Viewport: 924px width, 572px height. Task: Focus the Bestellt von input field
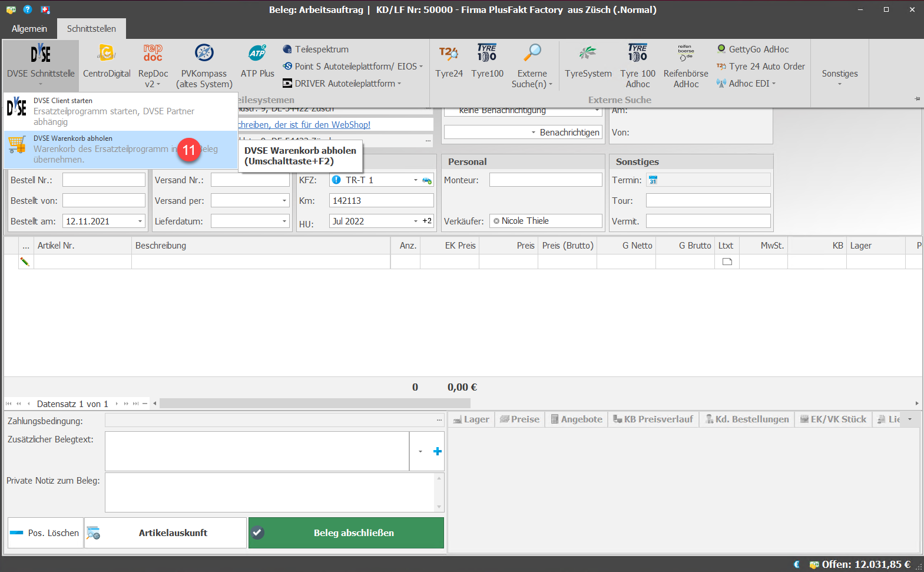click(x=104, y=200)
